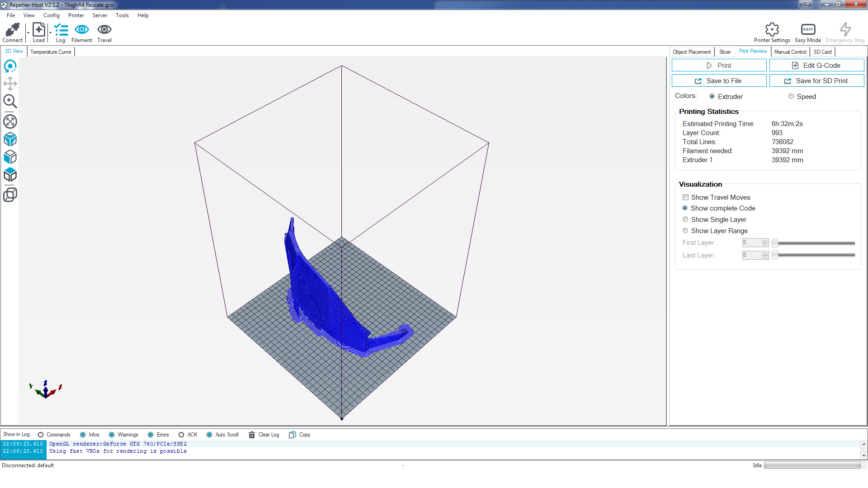This screenshot has width=868, height=488.
Task: Select the rotate view tool
Action: [x=10, y=66]
